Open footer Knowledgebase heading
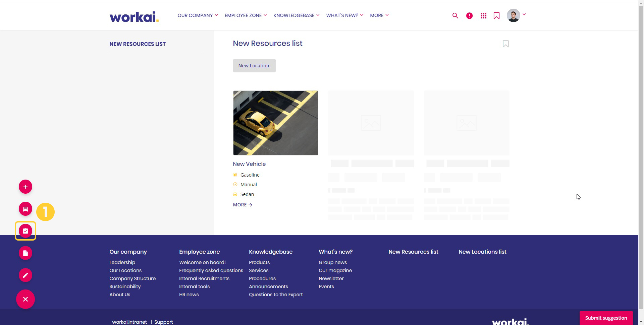The width and height of the screenshot is (644, 325). (x=271, y=252)
